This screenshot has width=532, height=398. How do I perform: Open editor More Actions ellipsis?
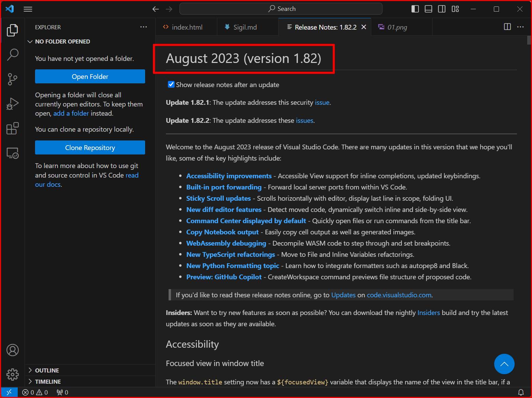520,27
